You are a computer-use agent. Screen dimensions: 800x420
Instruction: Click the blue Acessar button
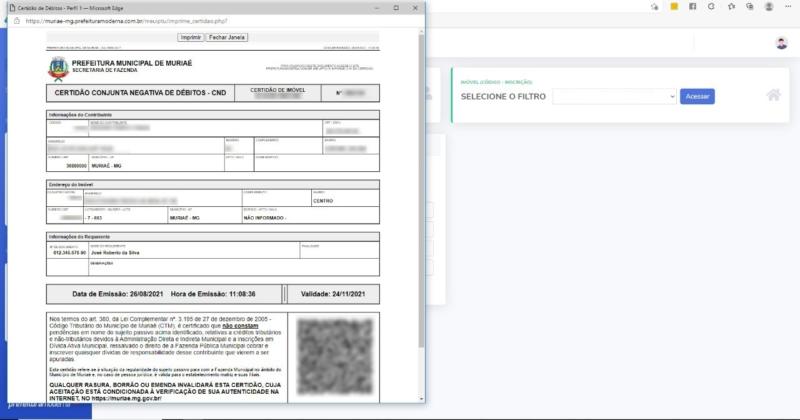point(697,96)
